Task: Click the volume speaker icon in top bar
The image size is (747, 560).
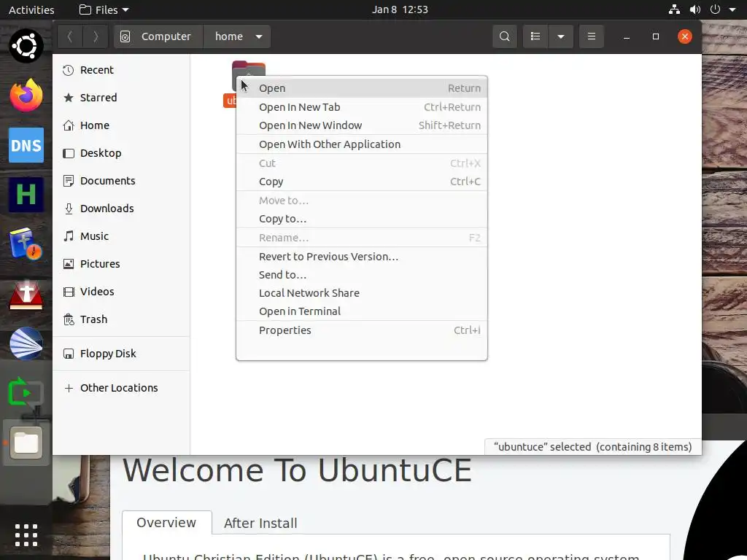Action: pos(695,9)
